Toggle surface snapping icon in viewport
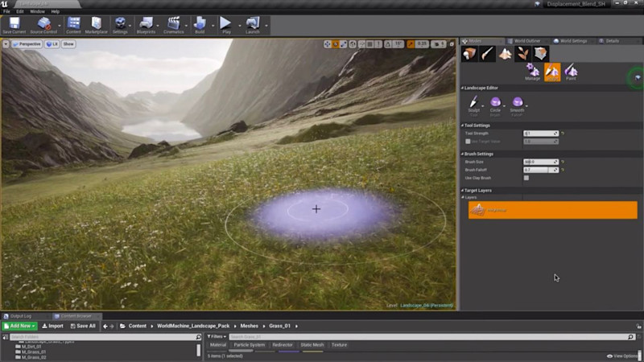Image resolution: width=644 pixels, height=362 pixels. [361, 44]
